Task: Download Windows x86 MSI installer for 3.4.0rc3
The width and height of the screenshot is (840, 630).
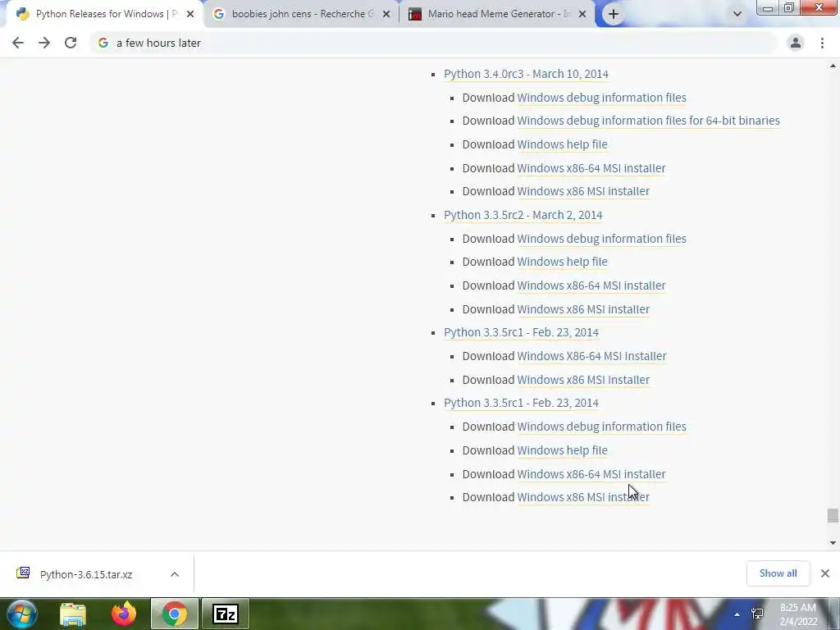Action: click(x=583, y=191)
